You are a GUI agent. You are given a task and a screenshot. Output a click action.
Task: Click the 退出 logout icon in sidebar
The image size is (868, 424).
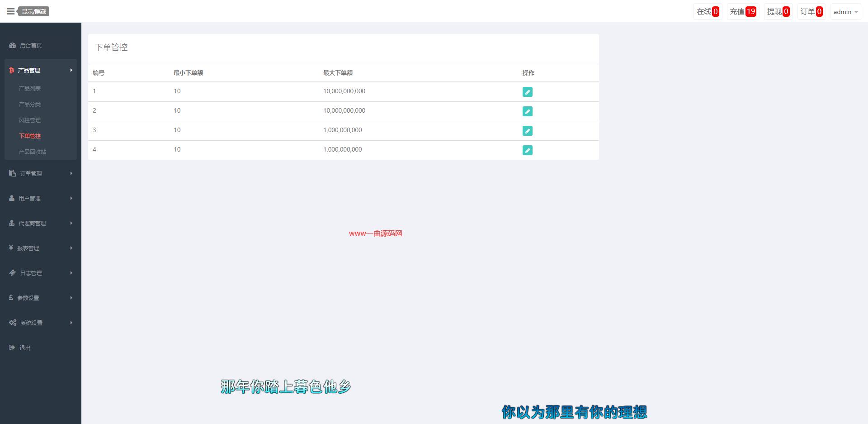coord(12,348)
